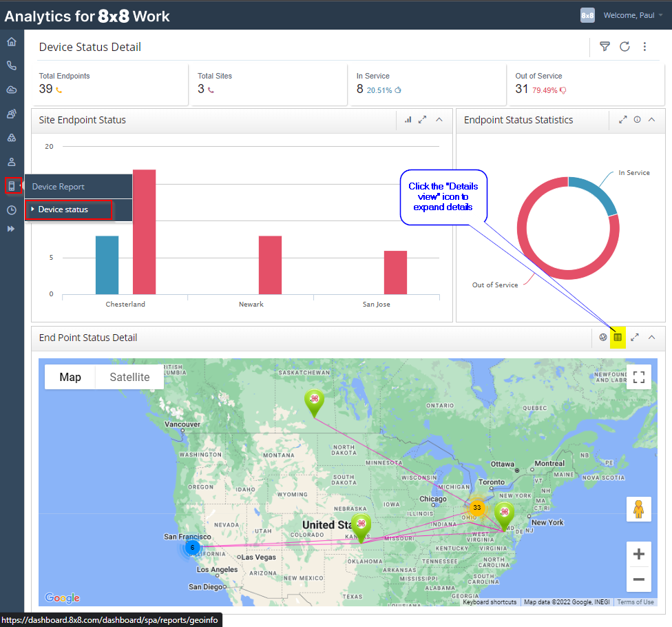Switch map to Satellite view
Viewport: 672px width, 627px height.
[129, 377]
